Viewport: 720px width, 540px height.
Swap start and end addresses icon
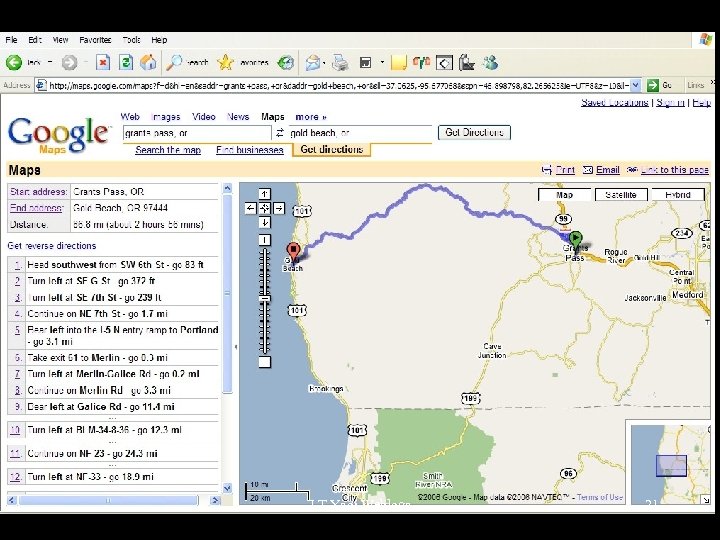(x=280, y=133)
